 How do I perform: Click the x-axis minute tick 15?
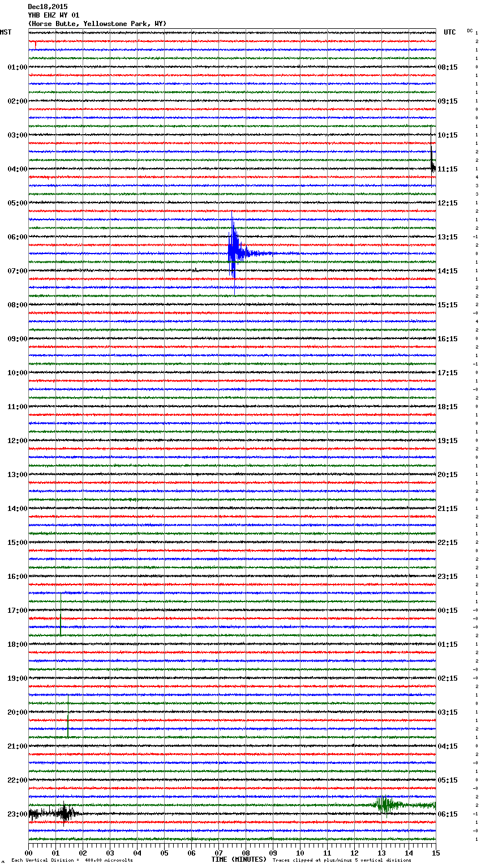436,852
